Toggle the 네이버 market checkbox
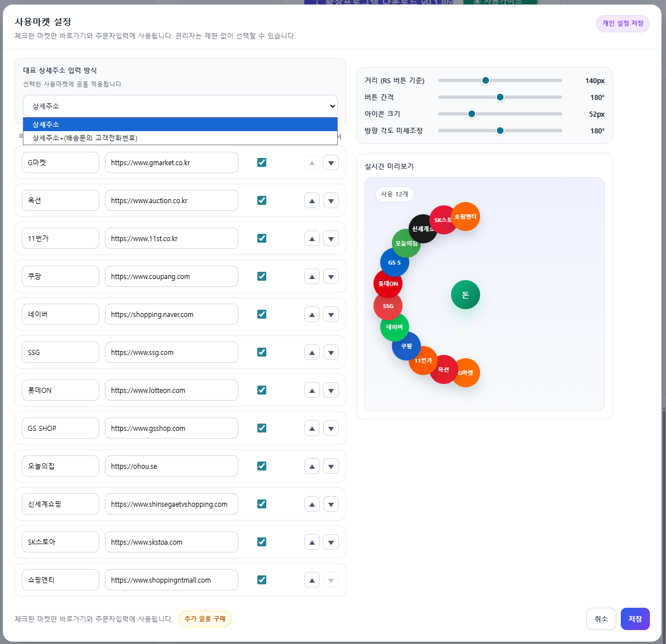 (262, 314)
